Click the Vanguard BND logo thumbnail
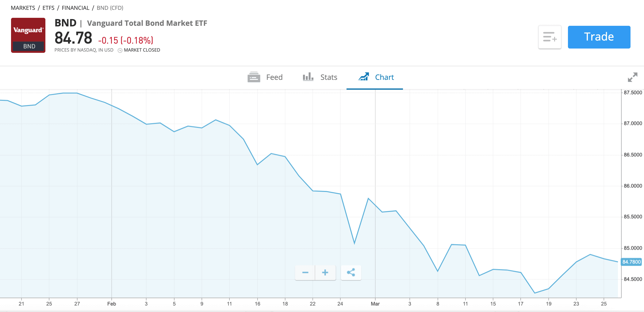This screenshot has height=312, width=644. (x=28, y=35)
